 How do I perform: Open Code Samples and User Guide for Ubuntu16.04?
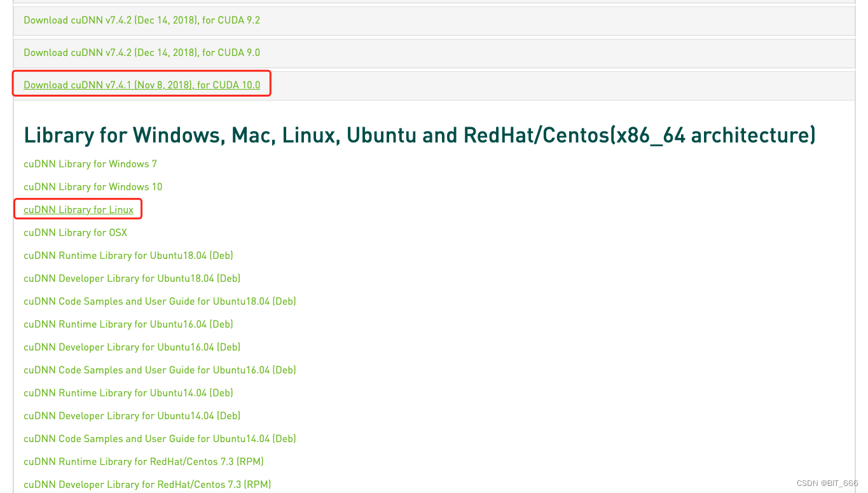pyautogui.click(x=160, y=370)
